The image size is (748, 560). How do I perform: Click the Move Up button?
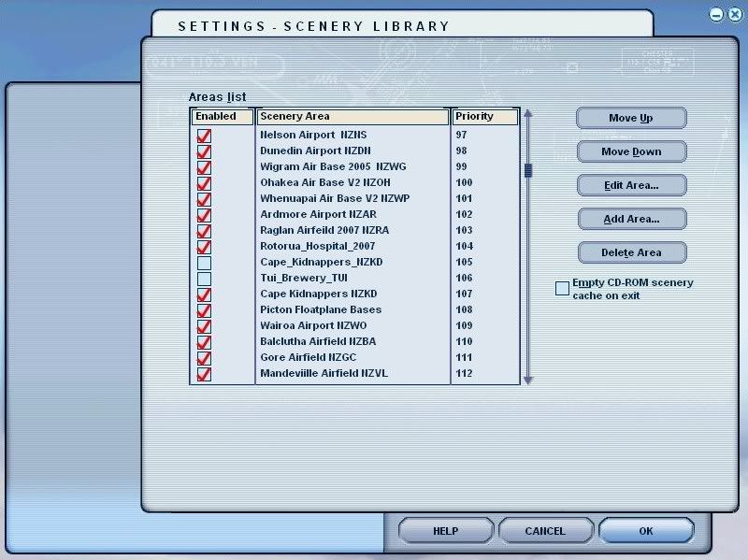pyautogui.click(x=631, y=118)
